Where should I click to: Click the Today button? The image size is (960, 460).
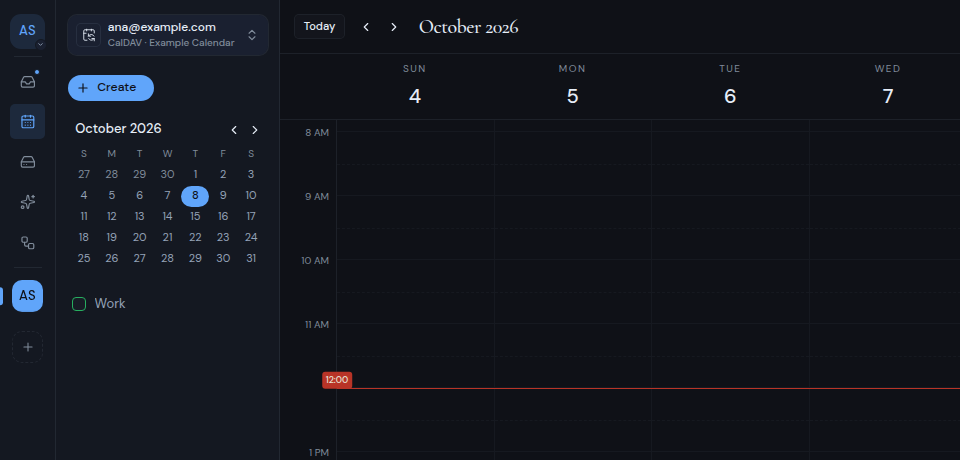pos(319,27)
